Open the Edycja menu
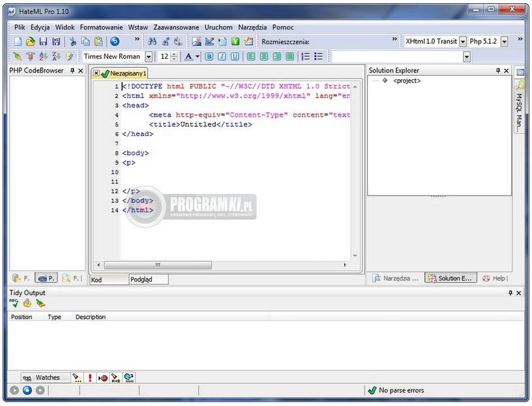The width and height of the screenshot is (532, 406). [40, 27]
